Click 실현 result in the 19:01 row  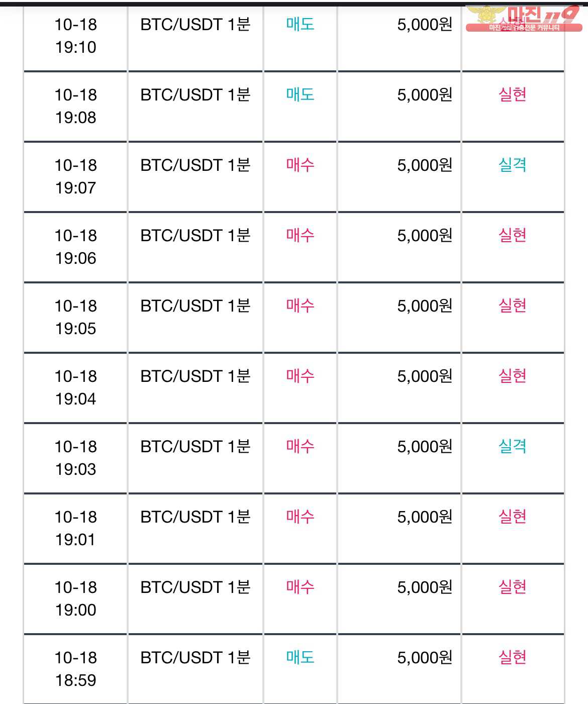coord(512,517)
